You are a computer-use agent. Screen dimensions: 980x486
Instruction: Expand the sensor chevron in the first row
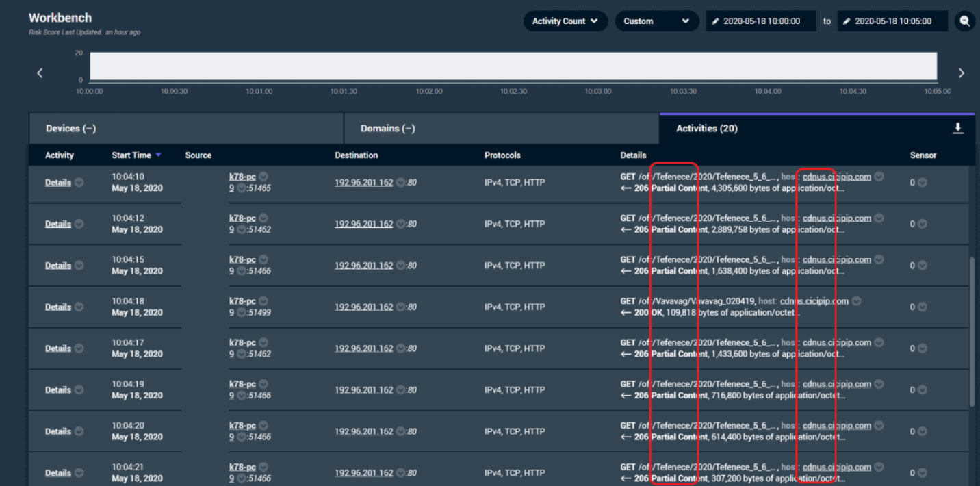pyautogui.click(x=923, y=183)
